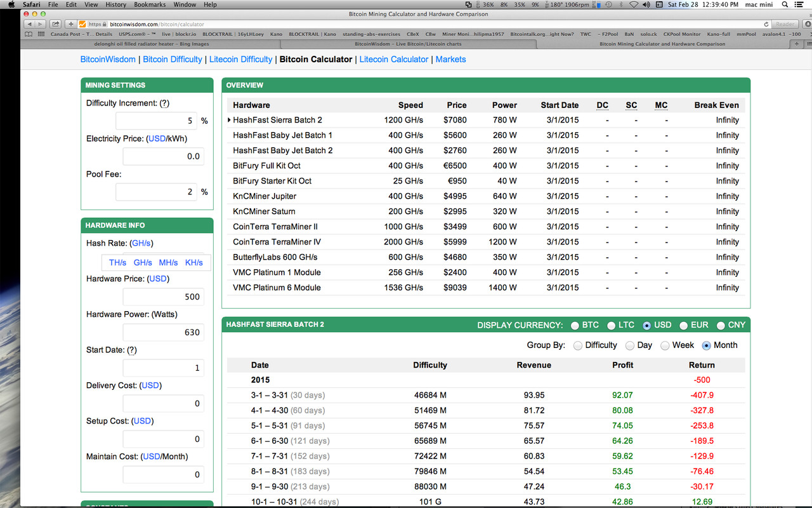Viewport: 812px width, 508px height.
Task: Group results by Difficulty
Action: pos(578,346)
